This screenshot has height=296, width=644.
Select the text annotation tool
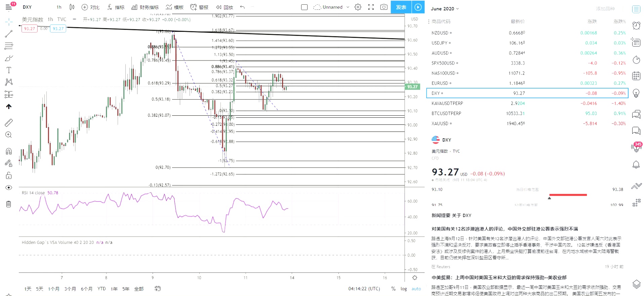point(9,70)
